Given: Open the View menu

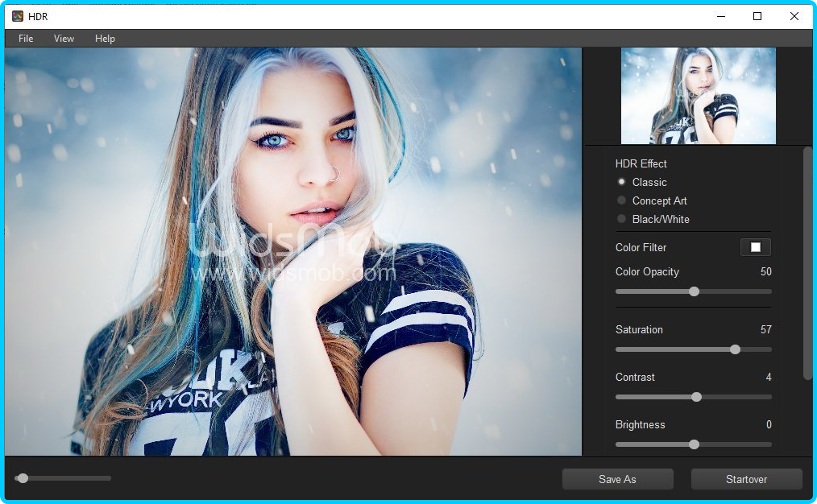Looking at the screenshot, I should (x=64, y=39).
